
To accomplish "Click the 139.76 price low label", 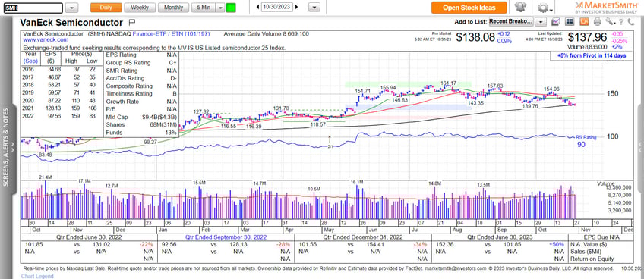I will (x=530, y=106).
